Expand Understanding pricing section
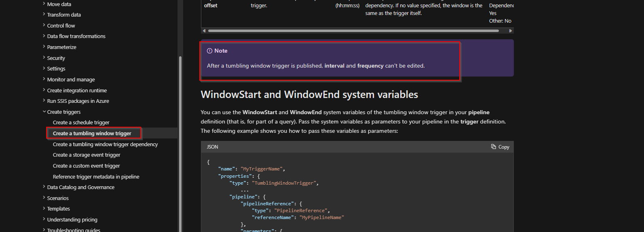Viewport: 644px width, 232px height. tap(72, 219)
